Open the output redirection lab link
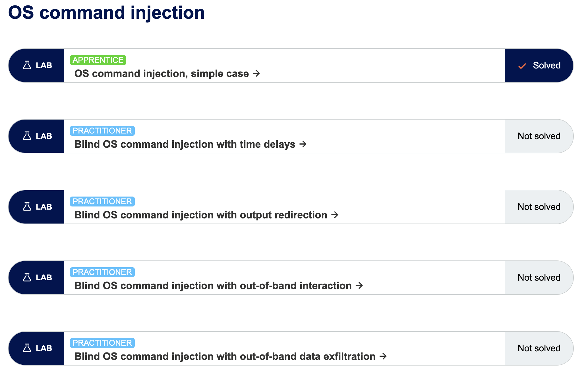The width and height of the screenshot is (588, 384). click(x=201, y=215)
